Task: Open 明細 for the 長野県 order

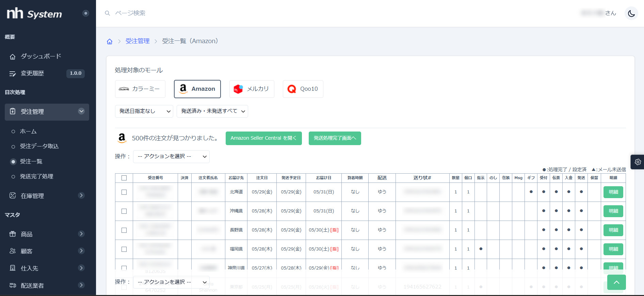Action: click(613, 230)
